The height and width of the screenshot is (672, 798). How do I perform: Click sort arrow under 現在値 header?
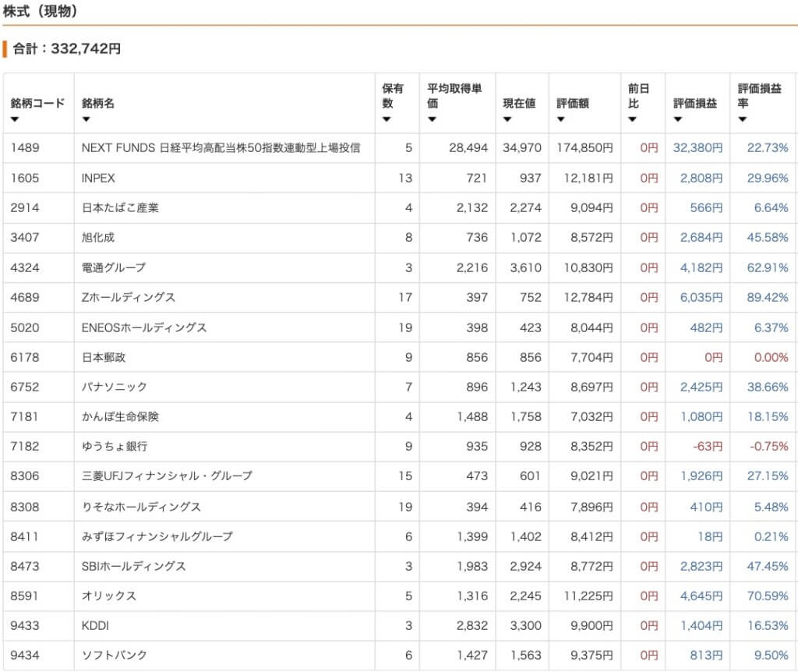[x=507, y=119]
